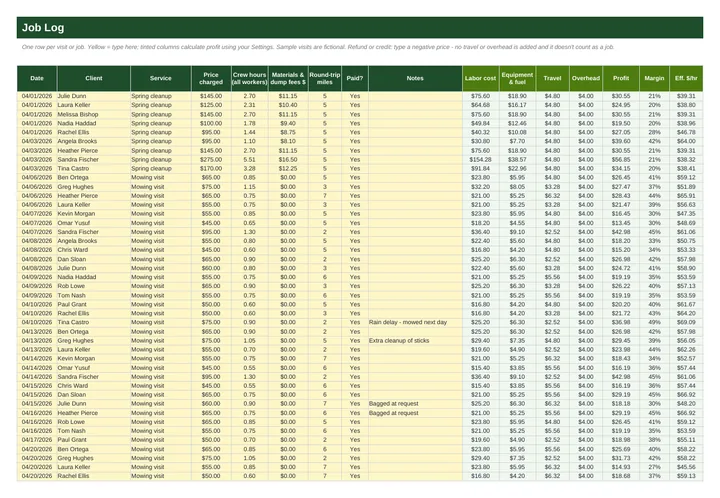Select the $275.00 price charged cell

211,160
